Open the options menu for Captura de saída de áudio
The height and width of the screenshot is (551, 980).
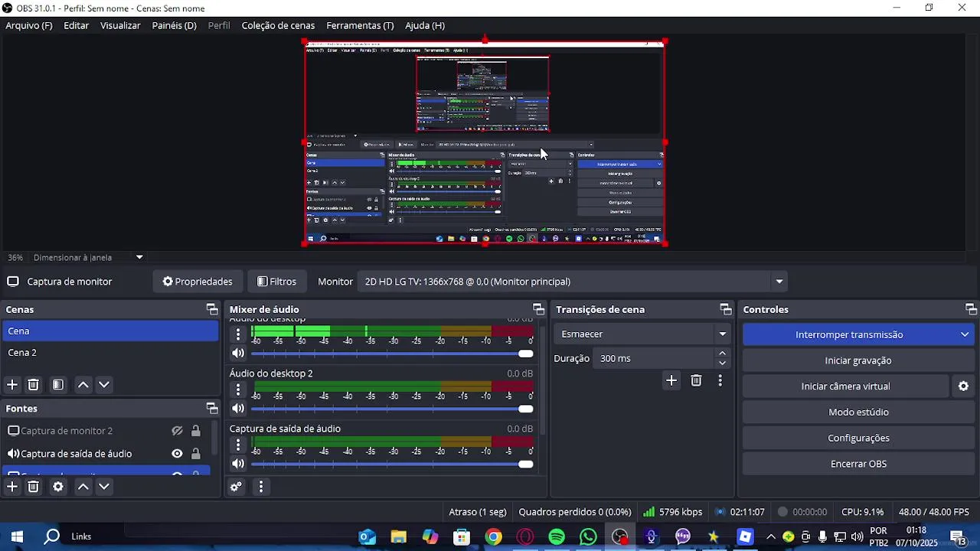point(238,445)
